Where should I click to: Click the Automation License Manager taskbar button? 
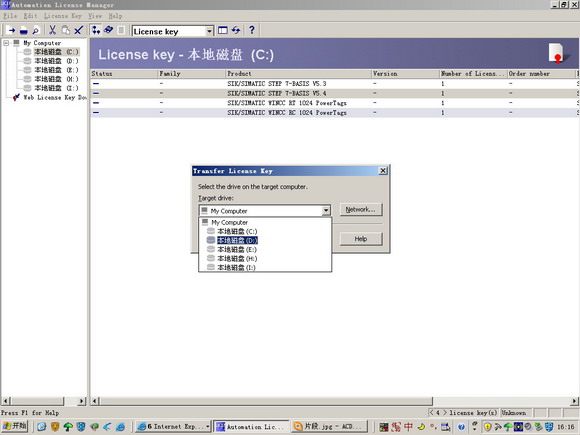[x=252, y=426]
